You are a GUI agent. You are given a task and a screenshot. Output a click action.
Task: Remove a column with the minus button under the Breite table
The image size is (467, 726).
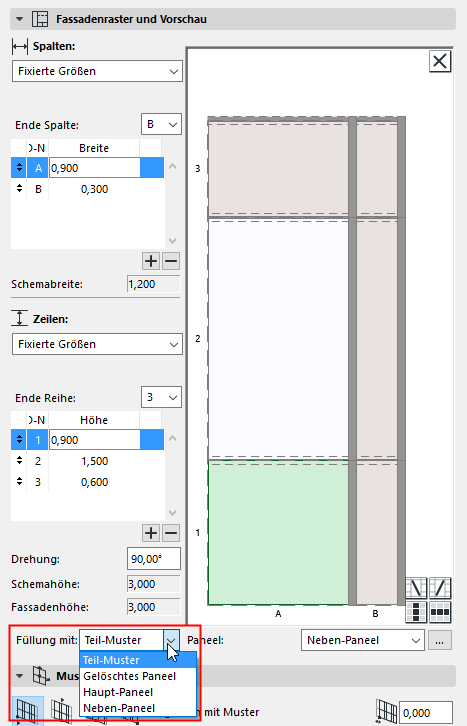coord(171,261)
